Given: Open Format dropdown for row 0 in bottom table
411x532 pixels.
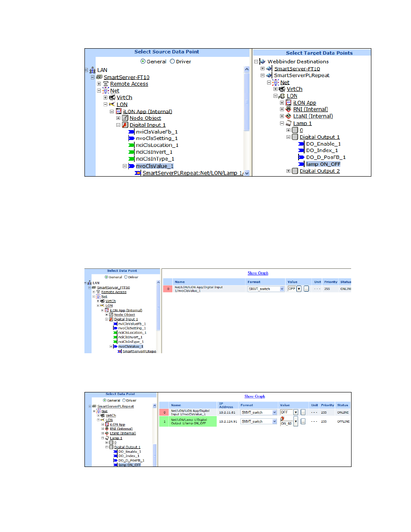Looking at the screenshot, I should click(x=274, y=413).
